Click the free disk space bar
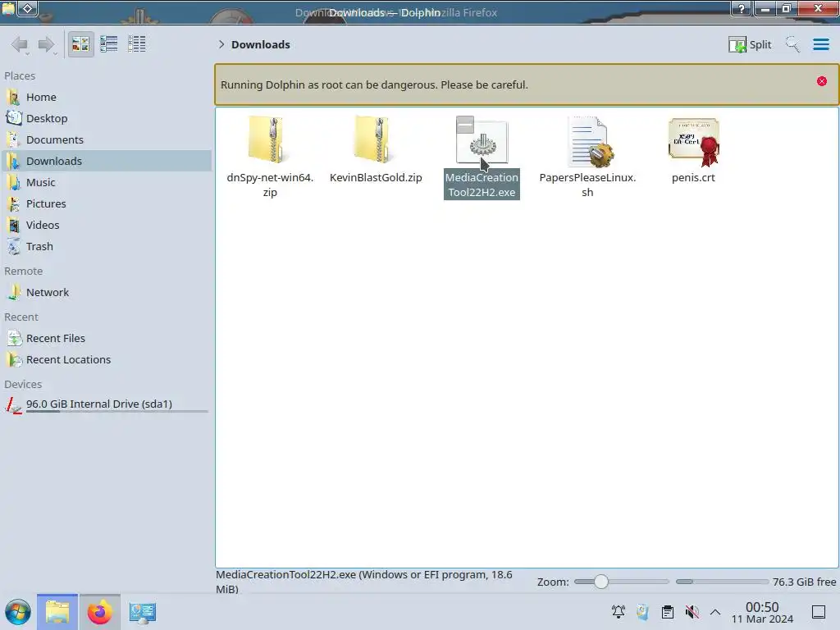Viewport: 840px width, 630px height. (722, 582)
